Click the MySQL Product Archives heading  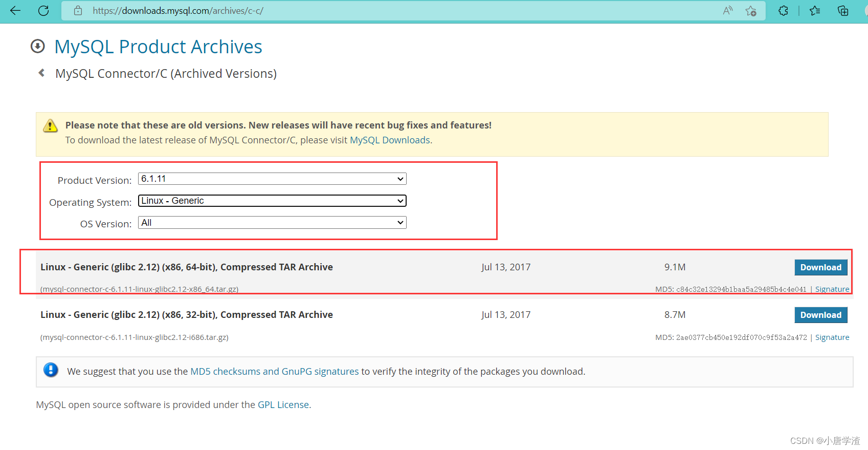point(158,47)
